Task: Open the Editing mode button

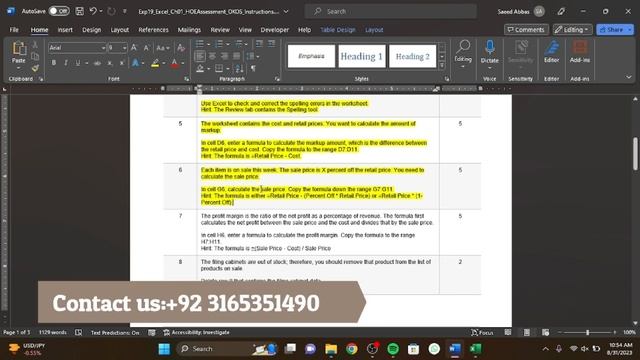Action: pos(573,30)
